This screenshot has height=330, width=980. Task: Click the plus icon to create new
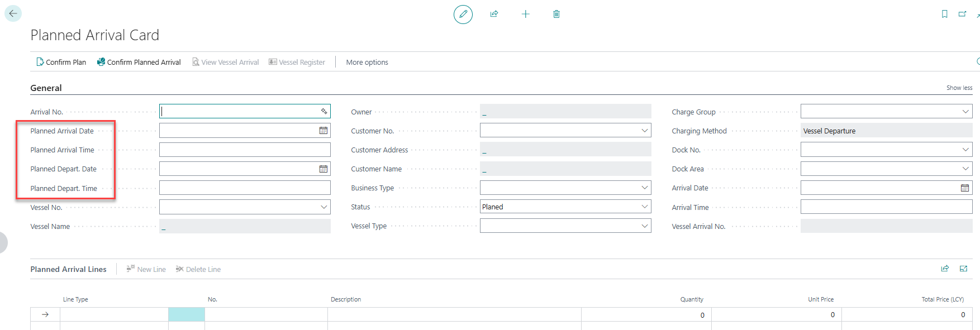(x=525, y=14)
